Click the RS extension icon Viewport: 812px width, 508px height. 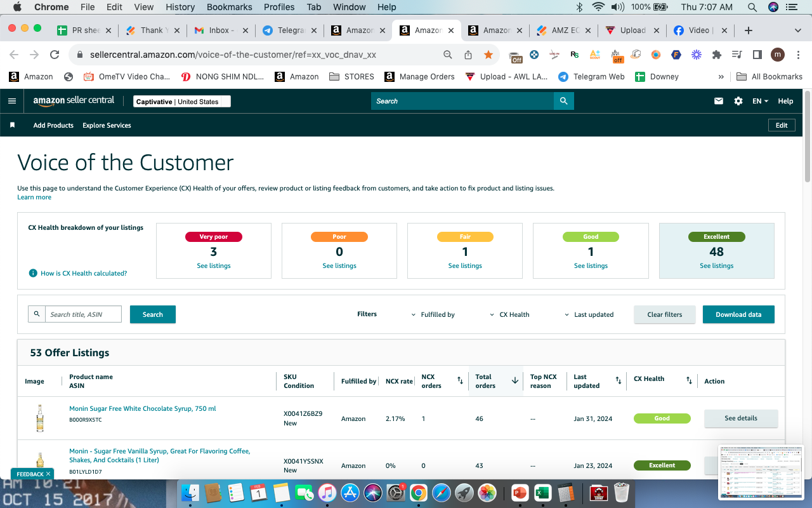(575, 55)
